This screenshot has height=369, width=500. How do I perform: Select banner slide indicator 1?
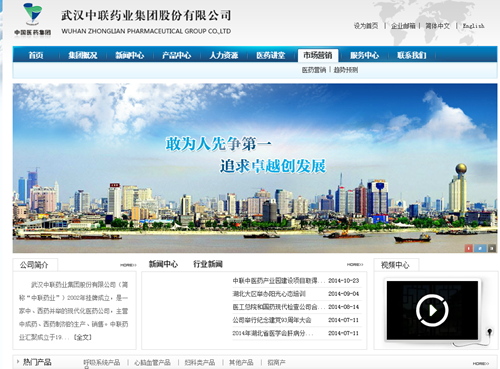469,248
